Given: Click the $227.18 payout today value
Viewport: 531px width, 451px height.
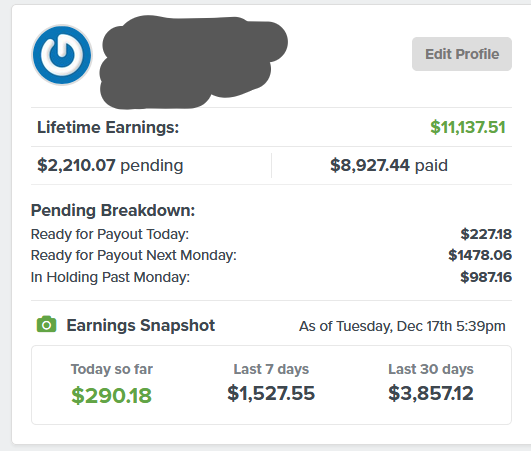Looking at the screenshot, I should pos(486,234).
